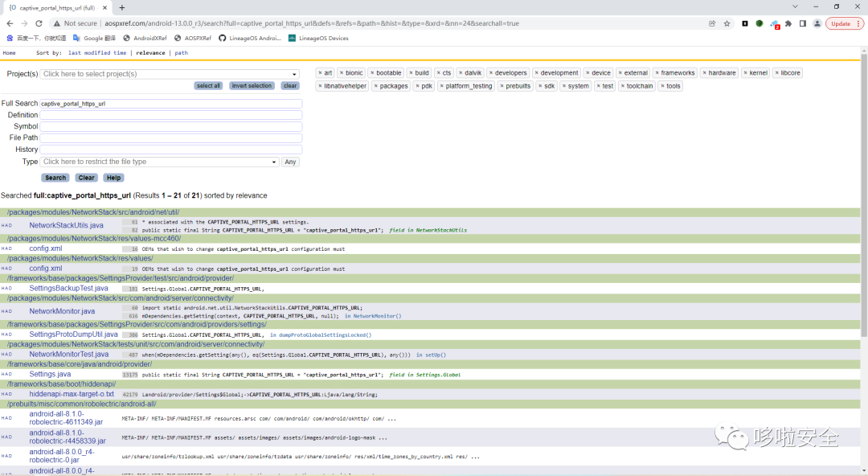Focus the Full Search input field
Image resolution: width=868 pixels, height=476 pixels.
[171, 104]
